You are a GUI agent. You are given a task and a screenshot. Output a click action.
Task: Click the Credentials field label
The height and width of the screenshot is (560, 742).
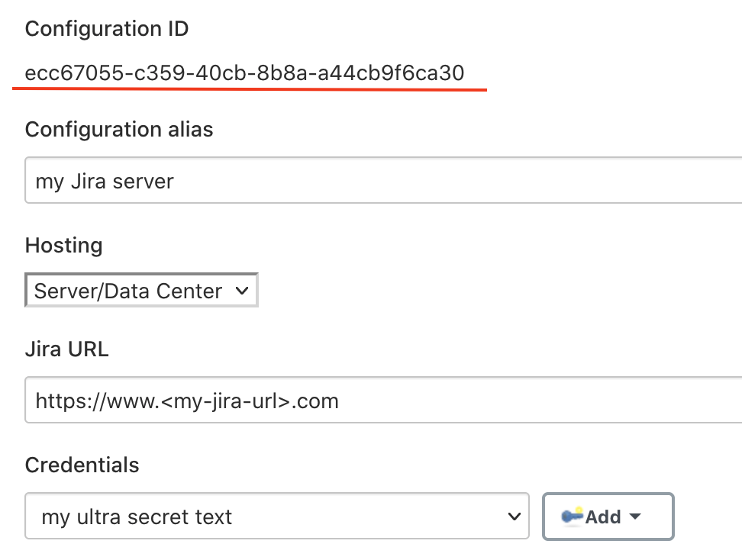click(x=82, y=465)
